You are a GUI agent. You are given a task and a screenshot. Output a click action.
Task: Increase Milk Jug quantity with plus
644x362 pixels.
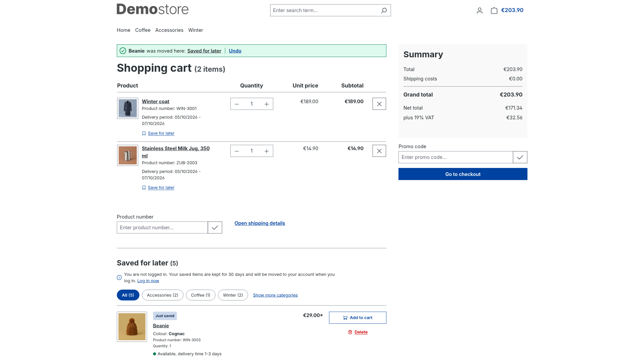coord(267,151)
